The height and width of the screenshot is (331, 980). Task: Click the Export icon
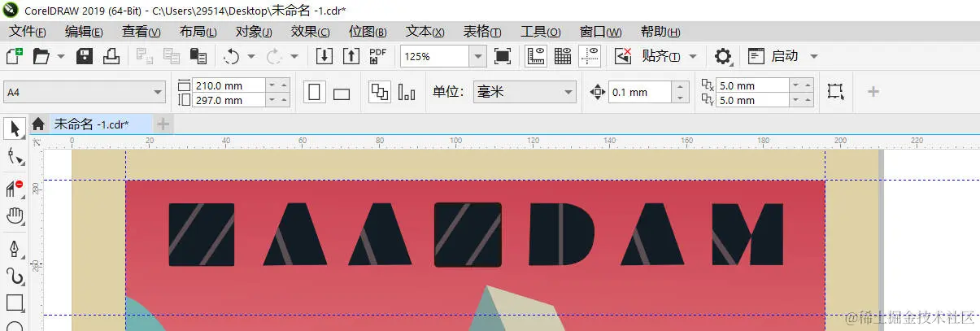[351, 56]
